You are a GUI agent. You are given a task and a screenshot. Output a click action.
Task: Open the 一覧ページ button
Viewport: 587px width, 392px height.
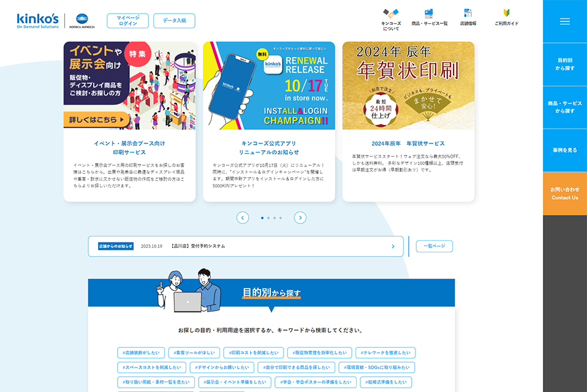click(x=434, y=246)
